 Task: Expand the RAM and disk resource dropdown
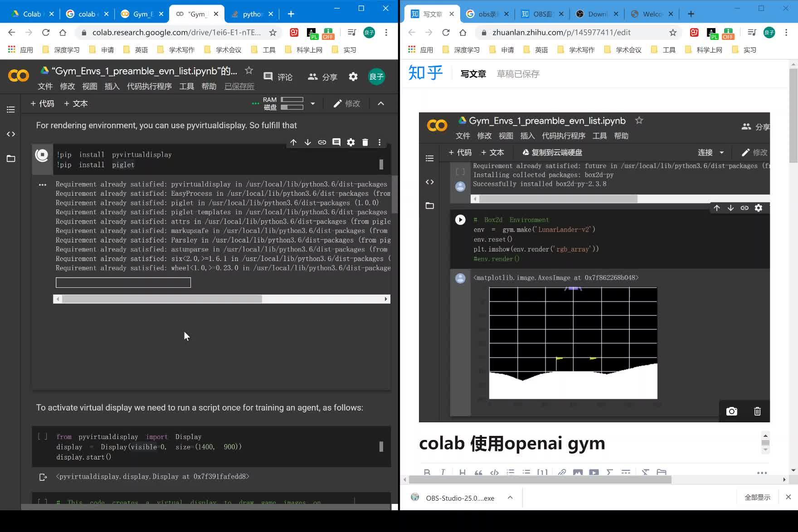[313, 103]
